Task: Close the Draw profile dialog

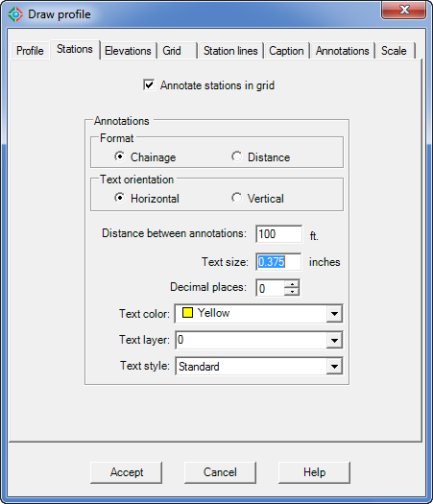Action: click(x=404, y=10)
